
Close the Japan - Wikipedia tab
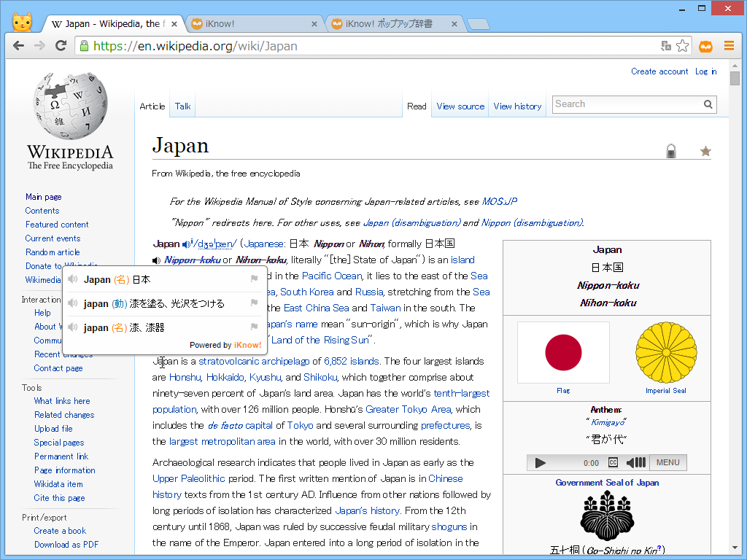pyautogui.click(x=174, y=24)
